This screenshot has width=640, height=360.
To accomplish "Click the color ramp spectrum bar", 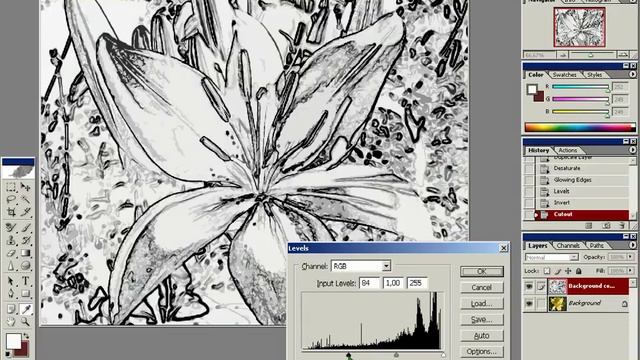I will 580,128.
